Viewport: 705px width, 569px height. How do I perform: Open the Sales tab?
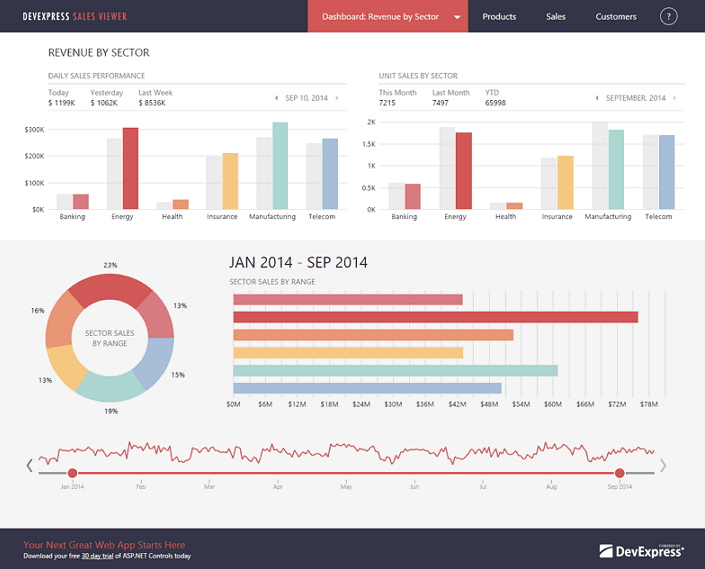tap(556, 17)
